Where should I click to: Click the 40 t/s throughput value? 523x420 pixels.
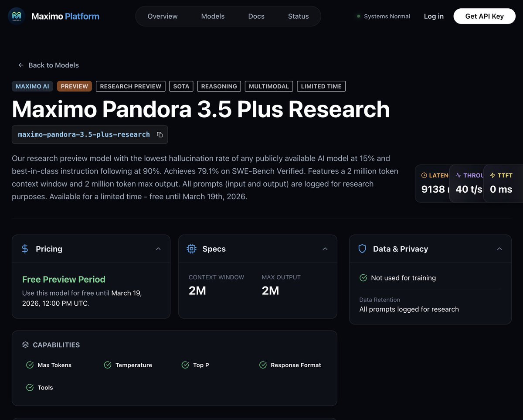(x=469, y=189)
